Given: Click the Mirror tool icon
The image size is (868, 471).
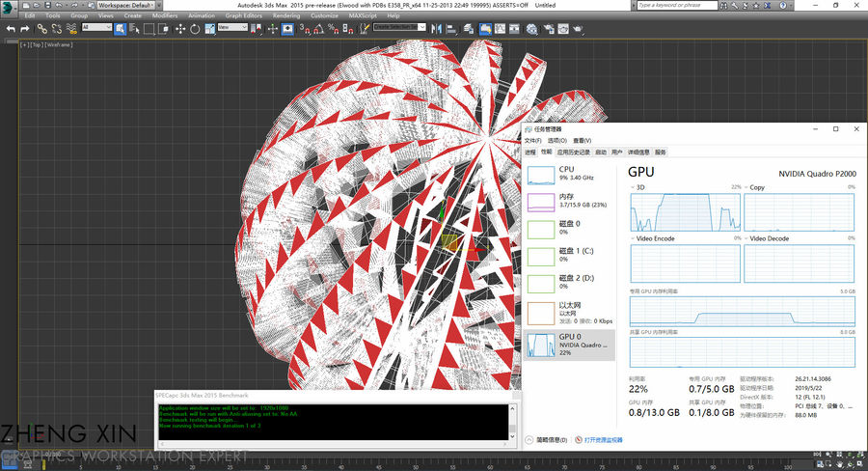Looking at the screenshot, I should pyautogui.click(x=436, y=29).
